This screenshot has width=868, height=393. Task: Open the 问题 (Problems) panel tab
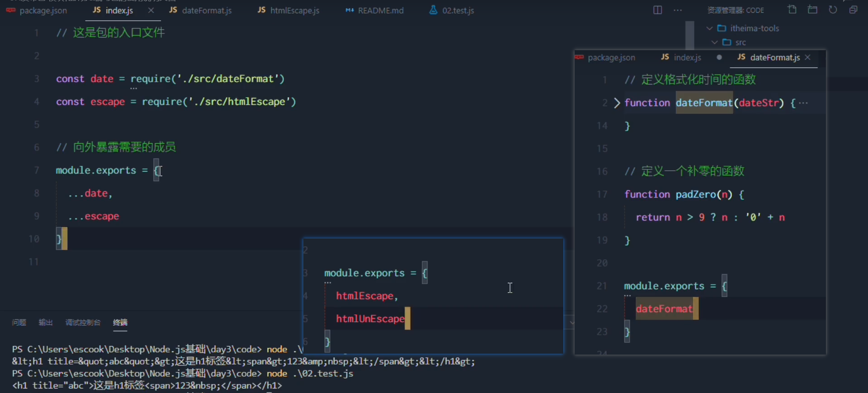[19, 323]
